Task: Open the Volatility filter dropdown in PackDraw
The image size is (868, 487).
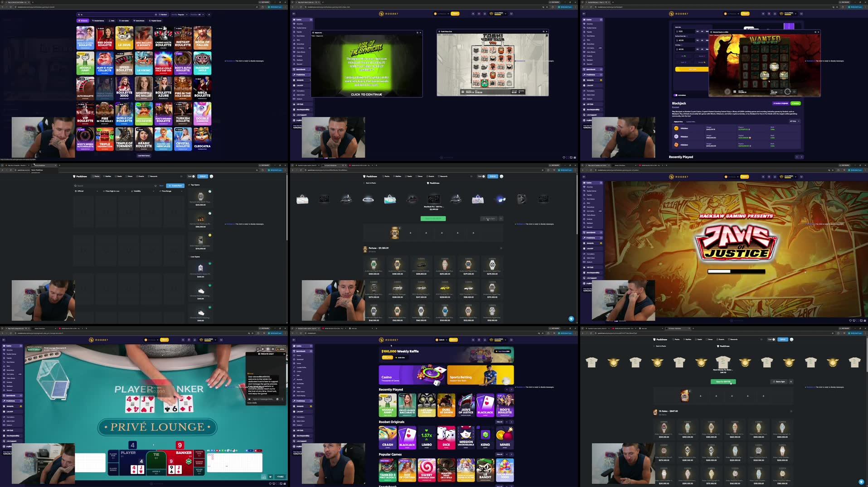Action: point(144,191)
